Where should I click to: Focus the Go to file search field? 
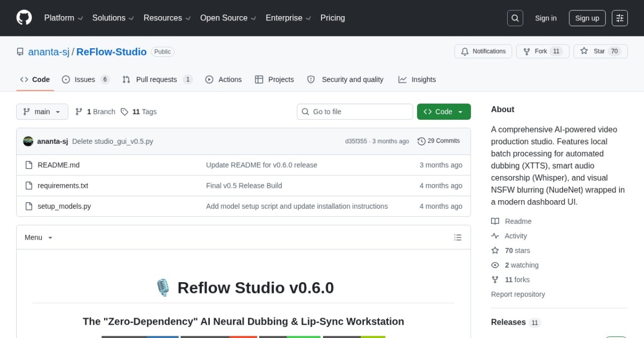(355, 112)
